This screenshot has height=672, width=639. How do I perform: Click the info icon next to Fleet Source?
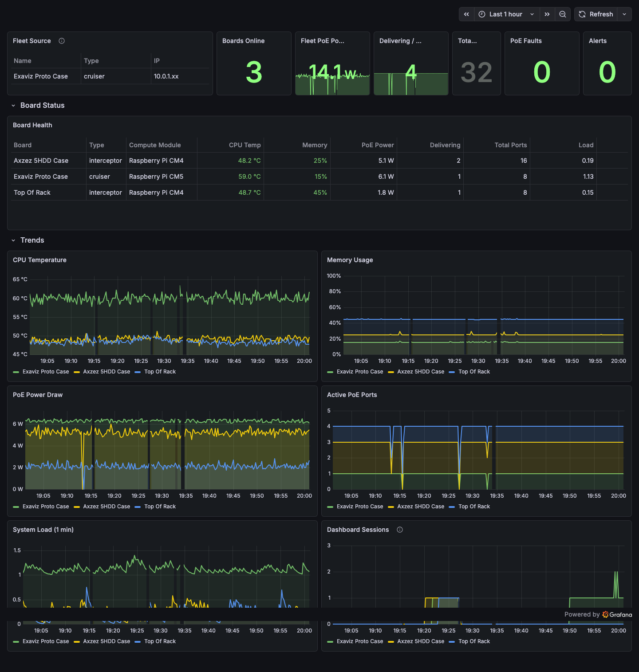click(x=61, y=40)
